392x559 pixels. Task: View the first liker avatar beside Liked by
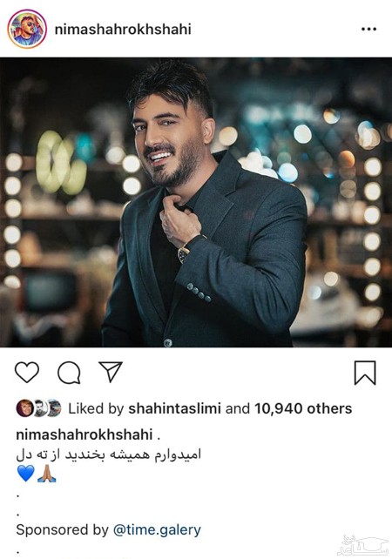point(24,408)
